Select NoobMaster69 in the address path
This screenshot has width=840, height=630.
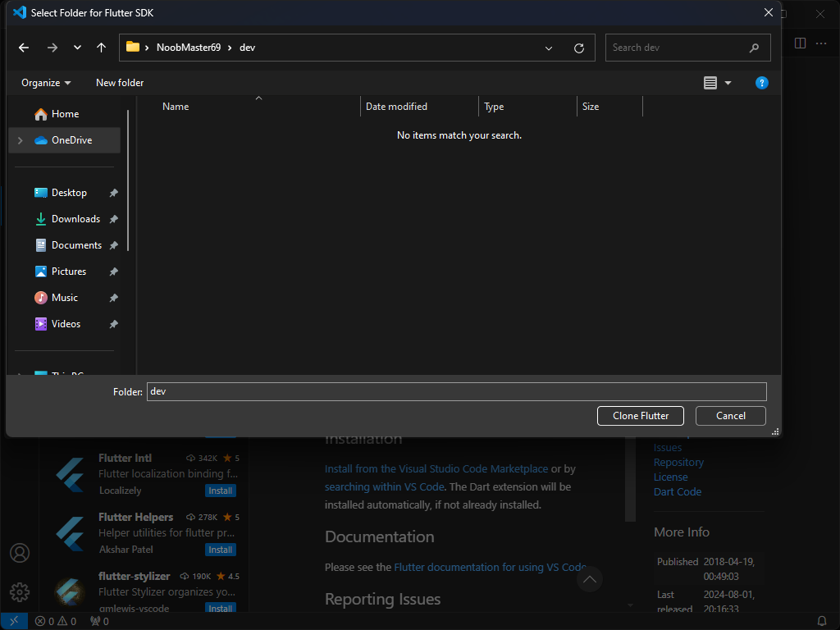click(189, 48)
